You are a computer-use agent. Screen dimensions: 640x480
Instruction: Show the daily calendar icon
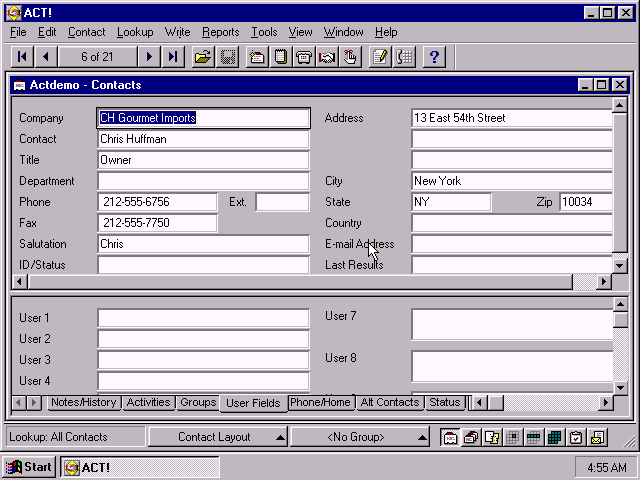click(x=513, y=438)
